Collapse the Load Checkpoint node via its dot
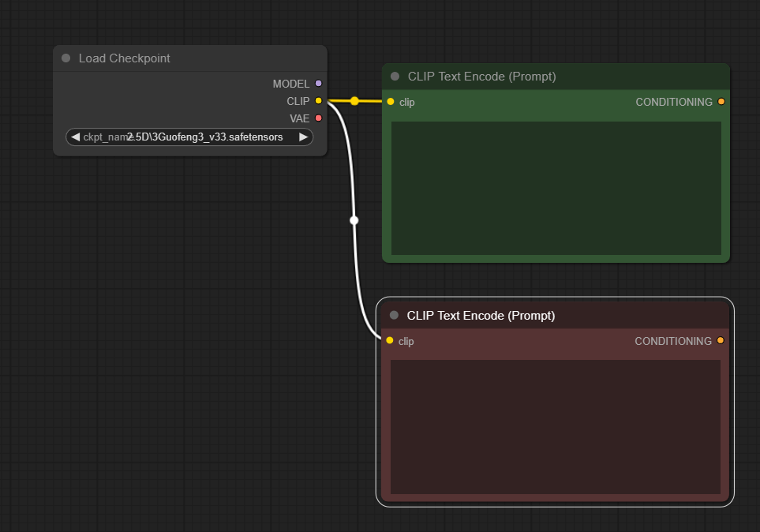 tap(66, 58)
